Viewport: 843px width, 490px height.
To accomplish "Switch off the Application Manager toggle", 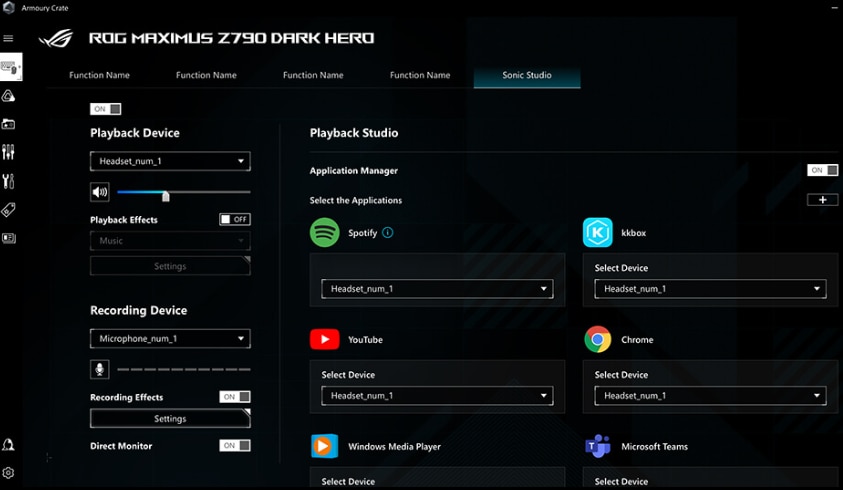I will 823,170.
